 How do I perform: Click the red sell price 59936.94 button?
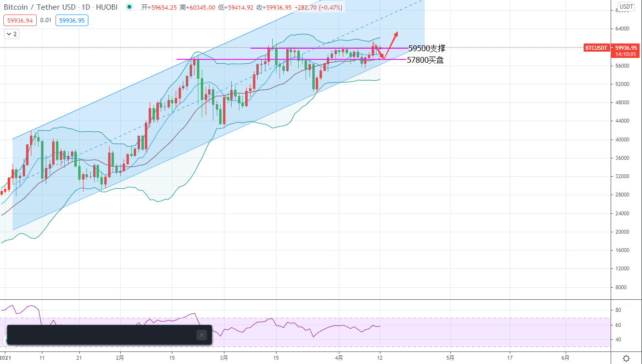tap(20, 20)
